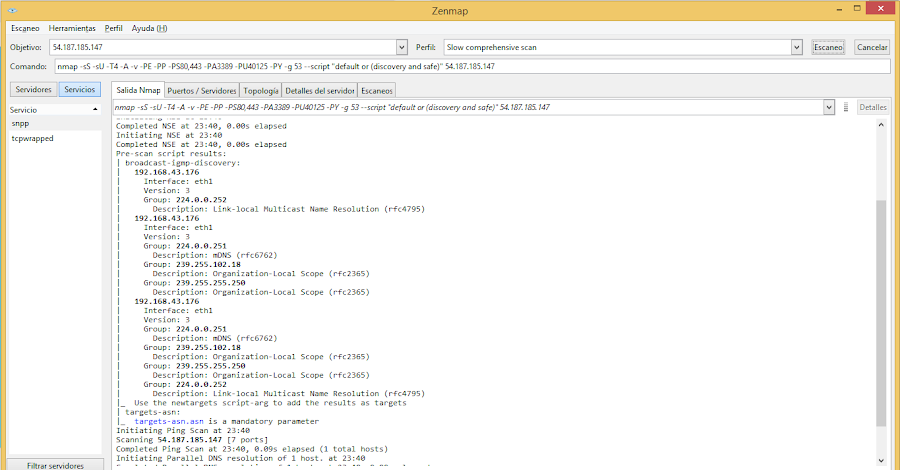
Task: Switch to Servicios services view
Action: [80, 90]
